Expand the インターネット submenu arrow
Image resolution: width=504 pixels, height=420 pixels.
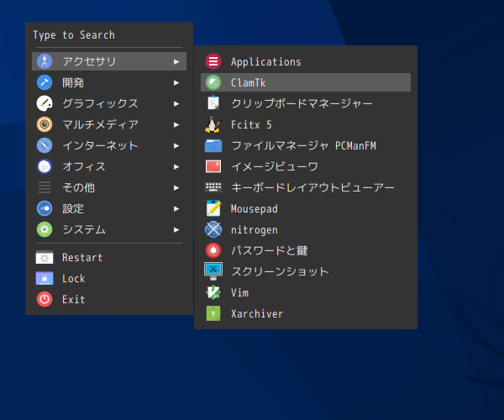click(176, 145)
